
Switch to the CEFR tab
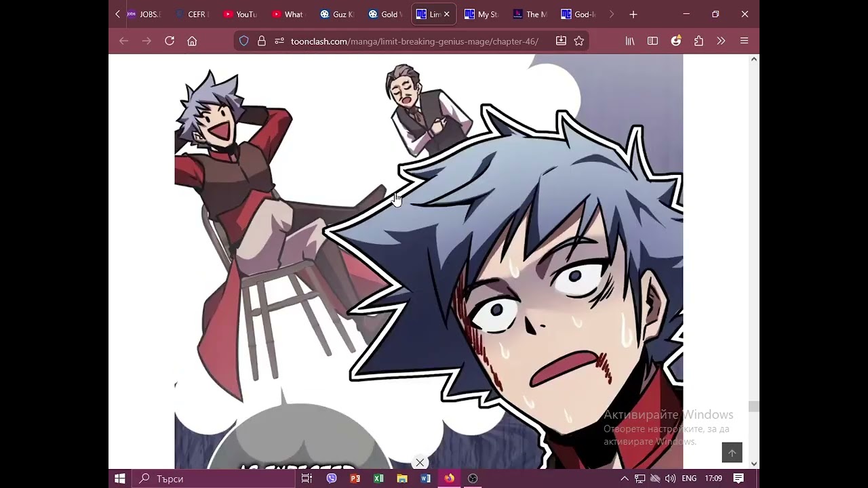click(191, 14)
